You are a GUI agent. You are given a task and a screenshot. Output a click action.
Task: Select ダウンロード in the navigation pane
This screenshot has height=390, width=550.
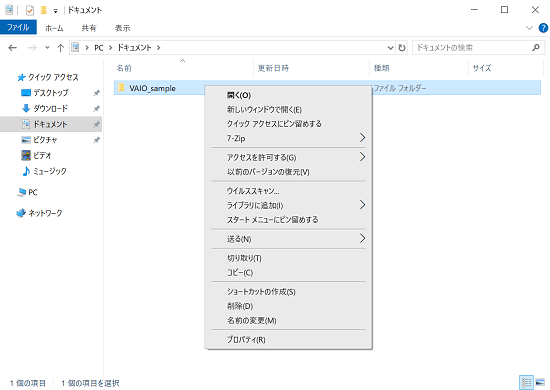pos(45,108)
